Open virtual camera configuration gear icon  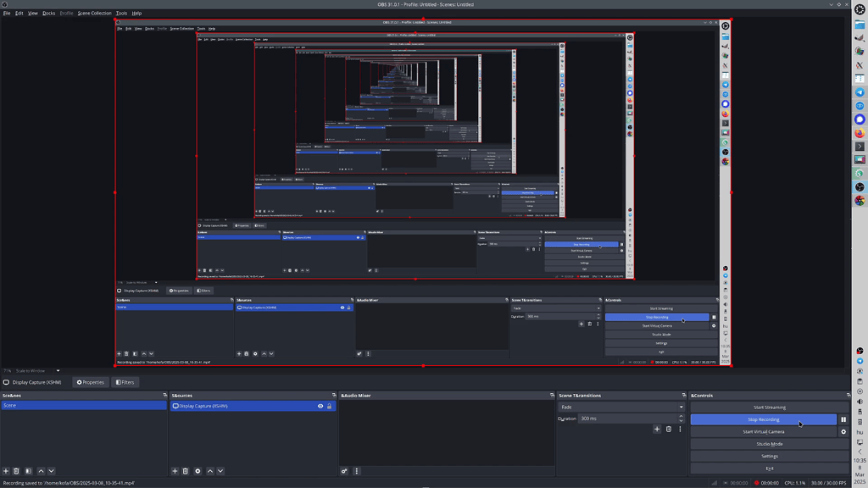coord(843,432)
